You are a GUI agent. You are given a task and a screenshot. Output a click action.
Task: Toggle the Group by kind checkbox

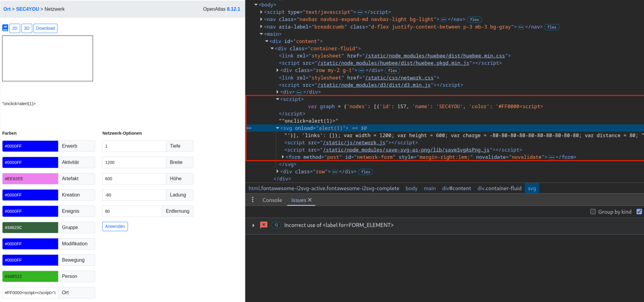(x=593, y=212)
